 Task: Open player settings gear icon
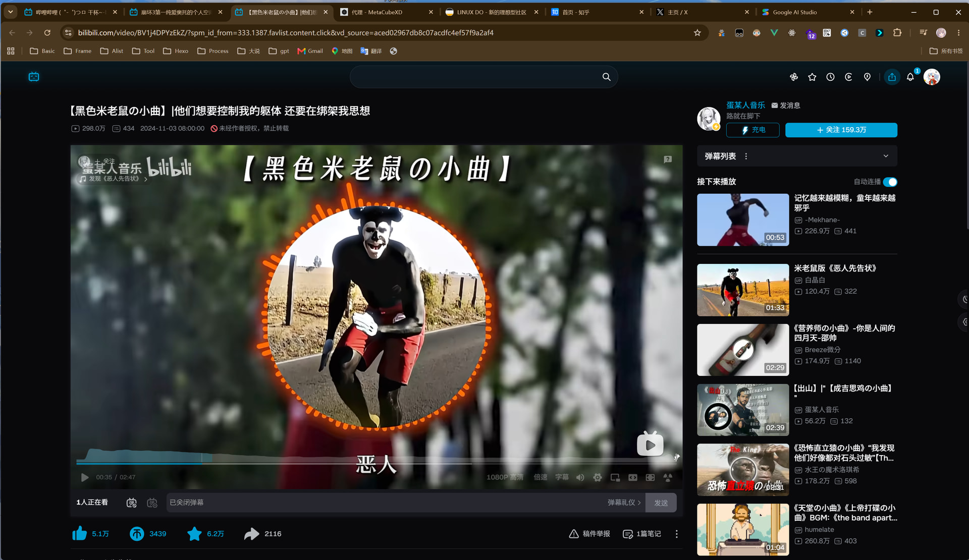point(598,477)
